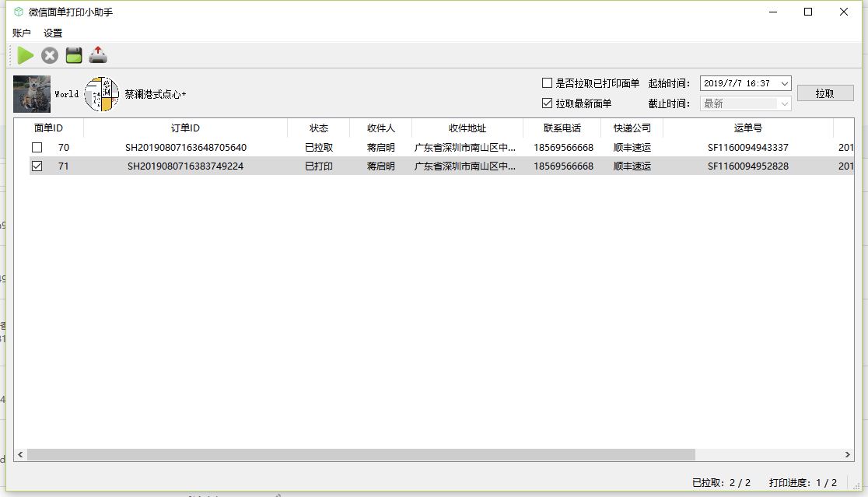
Task: Select the World account avatar
Action: (32, 94)
